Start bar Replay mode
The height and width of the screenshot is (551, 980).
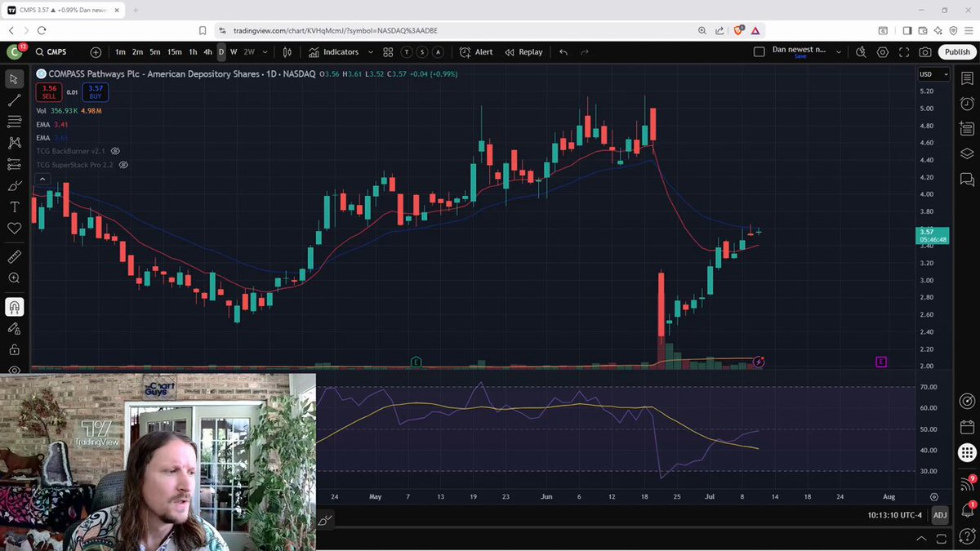coord(523,52)
